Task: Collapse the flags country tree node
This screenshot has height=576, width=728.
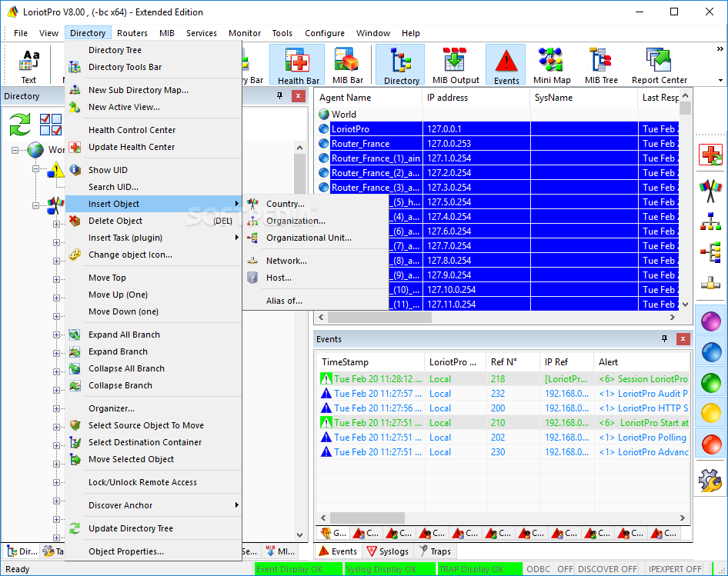Action: 35,205
